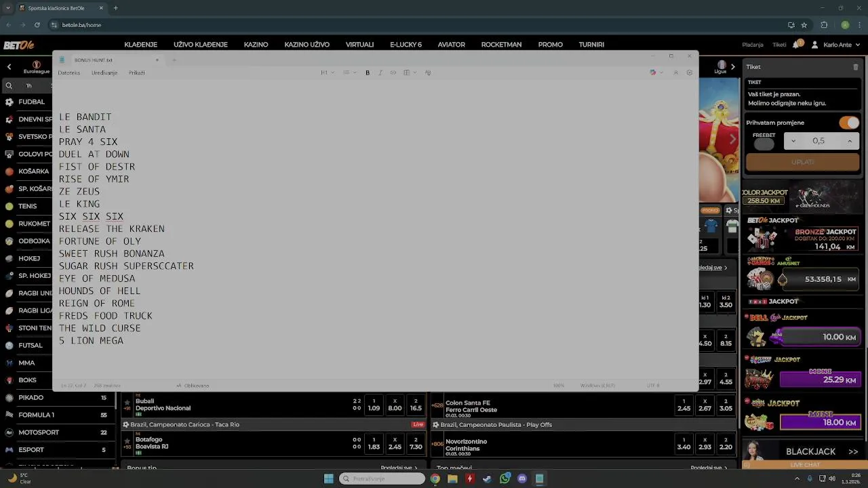
Task: Open Chrome from the taskbar
Action: pos(435,479)
